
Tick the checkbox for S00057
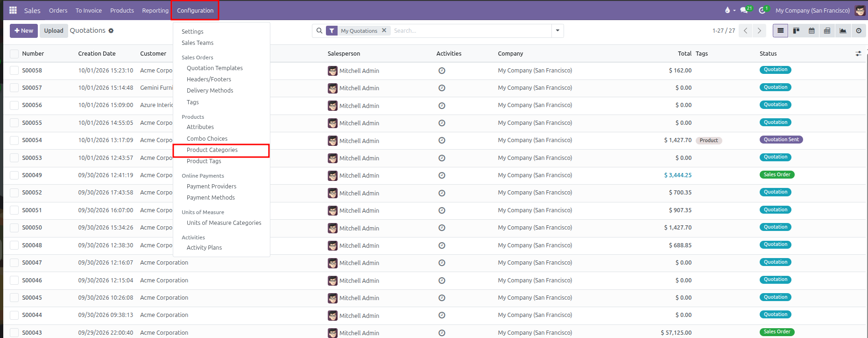[14, 88]
